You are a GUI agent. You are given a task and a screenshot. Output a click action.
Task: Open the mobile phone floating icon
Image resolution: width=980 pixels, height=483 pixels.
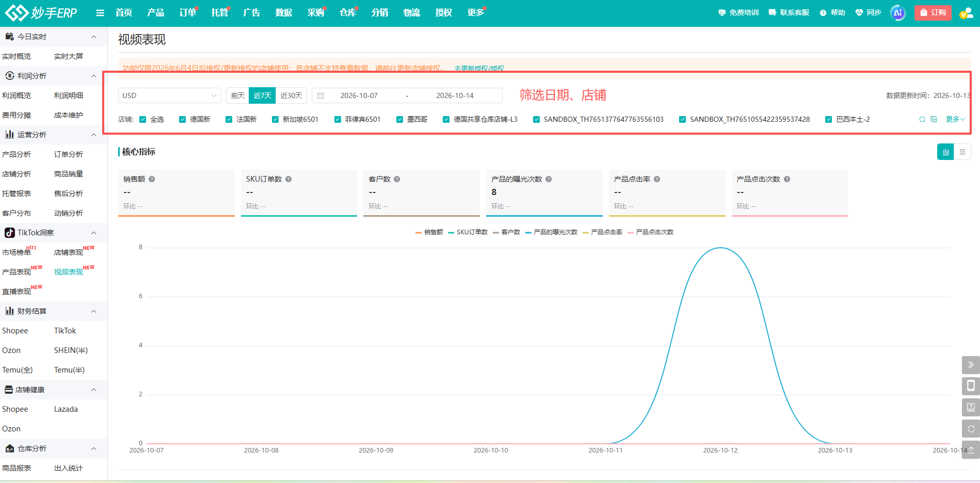coord(971,385)
